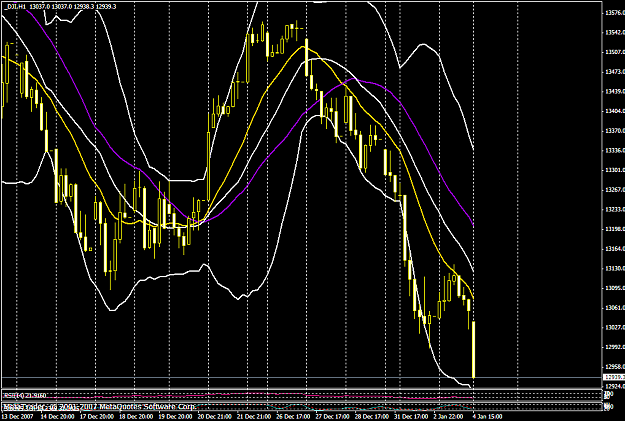Click the 13 Dec 2007 date label
Screen dimensions: 625x421
(x=17, y=417)
